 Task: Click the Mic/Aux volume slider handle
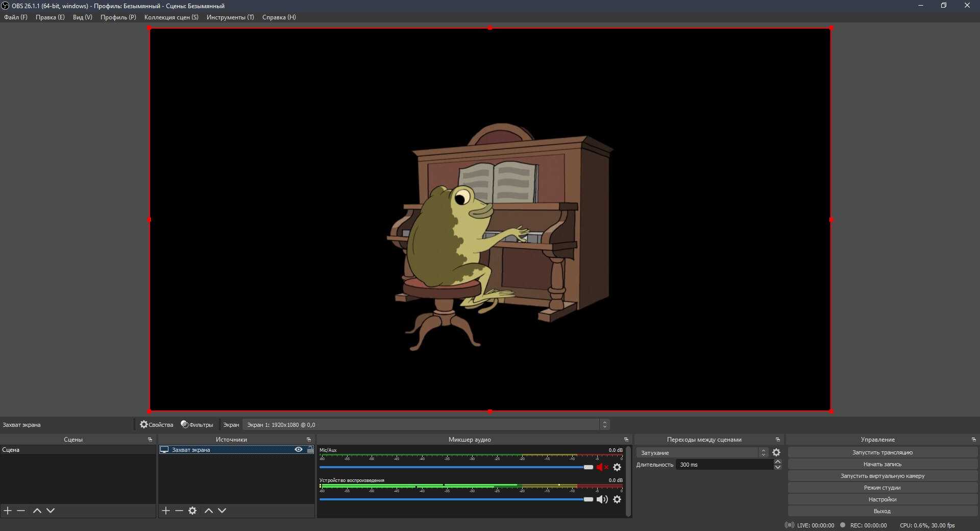pos(589,467)
